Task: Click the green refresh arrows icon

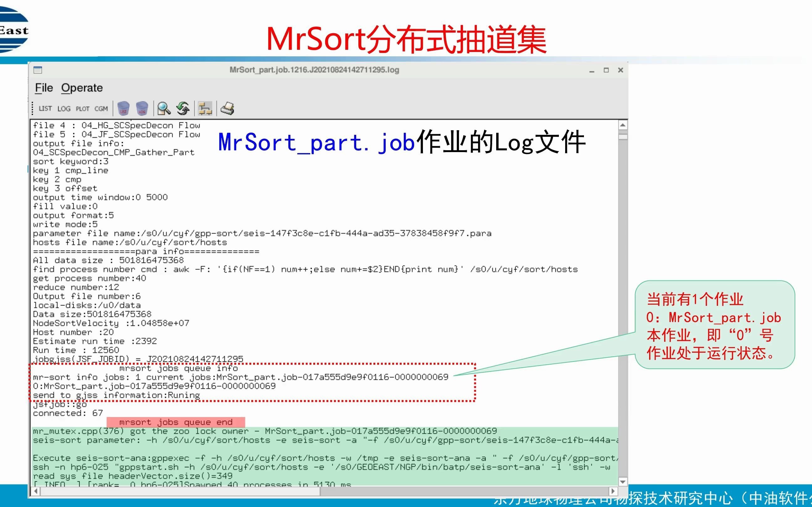Action: click(x=183, y=109)
